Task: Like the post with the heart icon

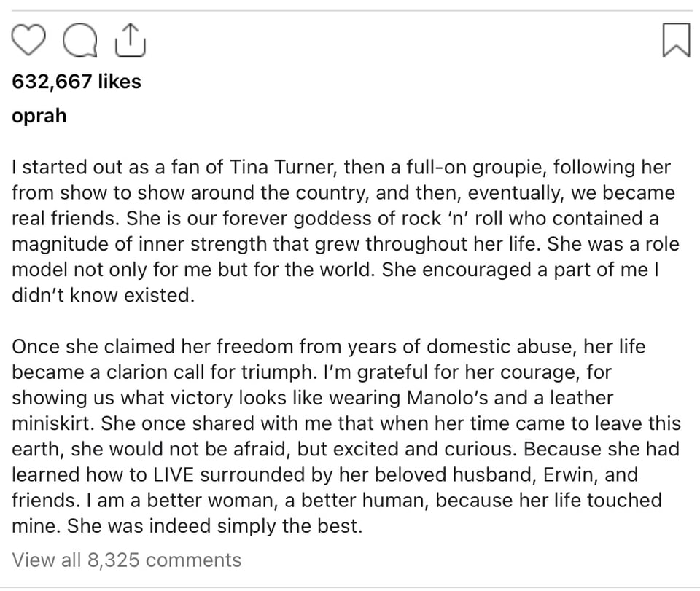Action: (30, 41)
